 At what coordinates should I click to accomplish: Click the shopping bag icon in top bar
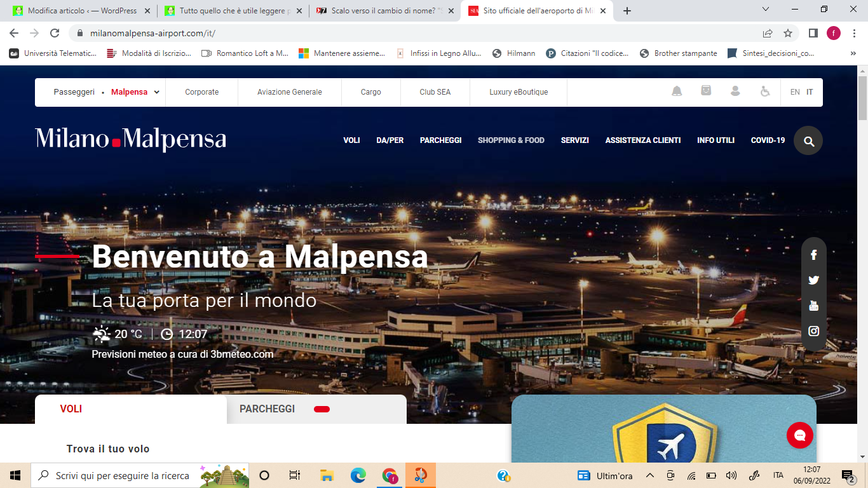706,91
